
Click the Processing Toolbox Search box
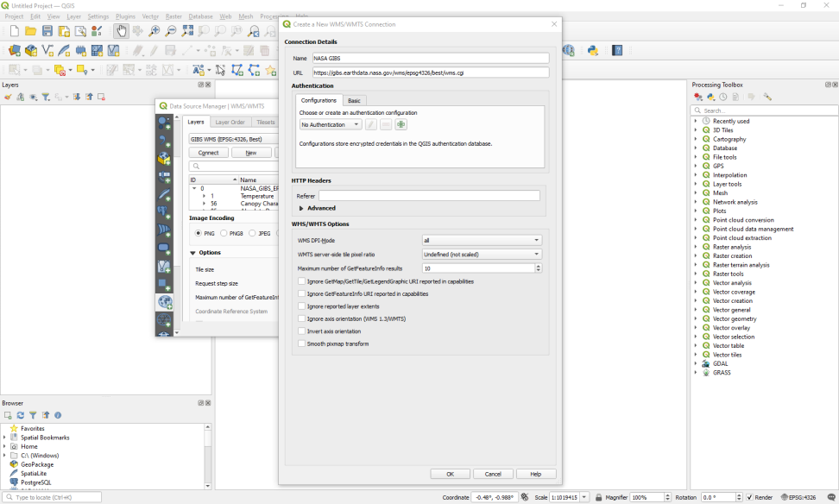pos(764,110)
